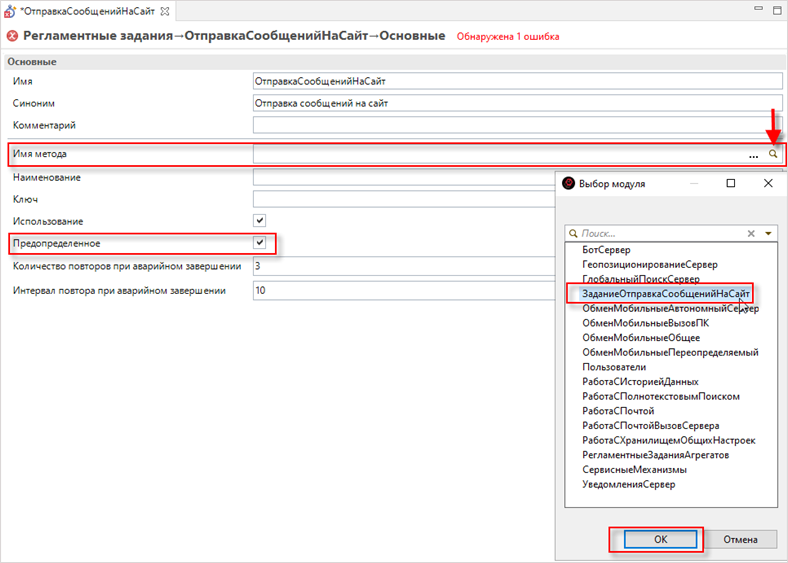Viewport: 788px width, 563px height.
Task: Click the red error icon in header
Action: (12, 36)
